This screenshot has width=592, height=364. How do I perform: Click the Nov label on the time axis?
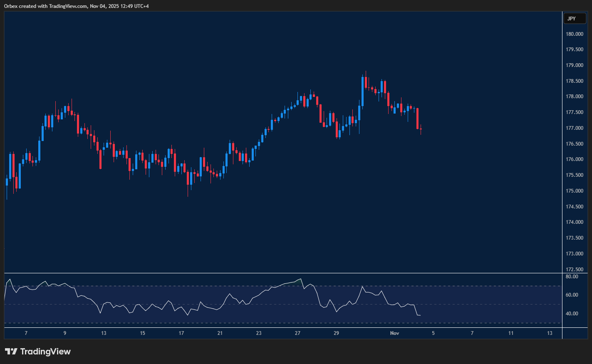tap(394, 333)
